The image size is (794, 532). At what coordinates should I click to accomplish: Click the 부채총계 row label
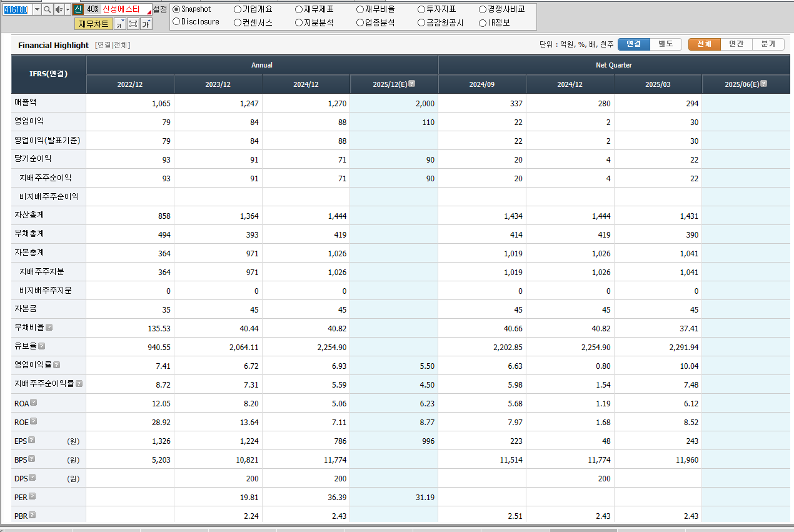[x=29, y=233]
